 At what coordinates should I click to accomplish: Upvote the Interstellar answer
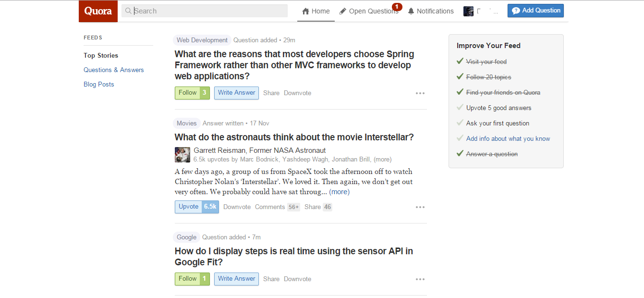coord(189,207)
